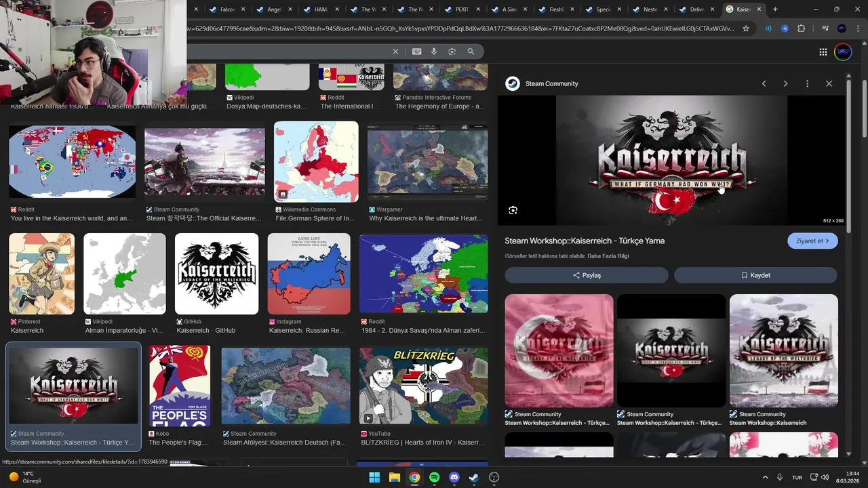Screen dimensions: 868x488
Task: Show previous image in preview panel
Action: [x=764, y=83]
